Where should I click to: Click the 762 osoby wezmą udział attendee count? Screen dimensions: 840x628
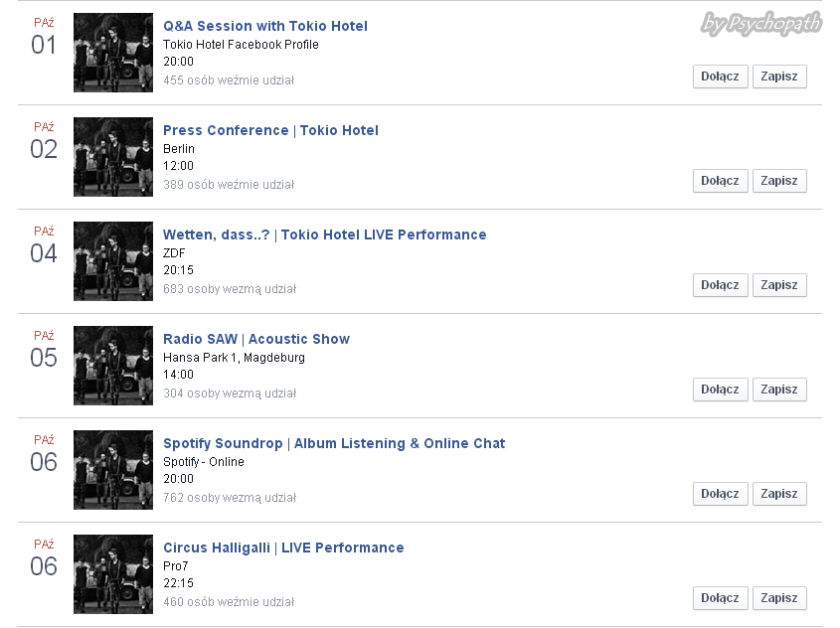[x=230, y=498]
